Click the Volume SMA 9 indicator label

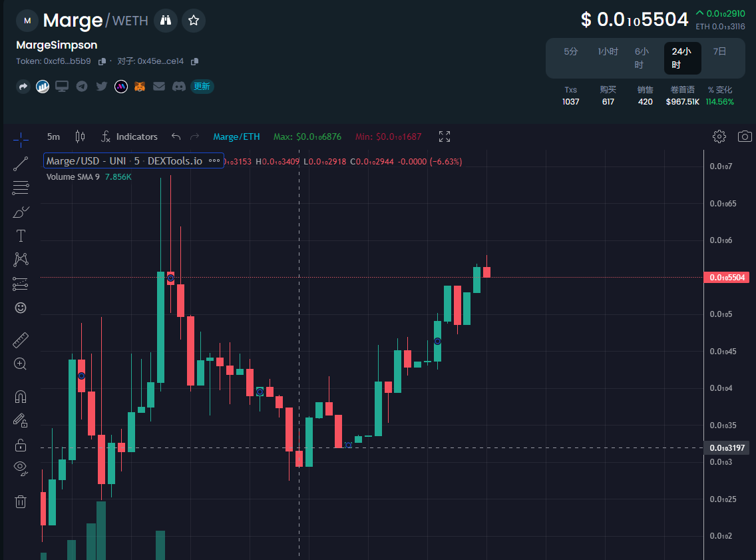click(x=73, y=177)
